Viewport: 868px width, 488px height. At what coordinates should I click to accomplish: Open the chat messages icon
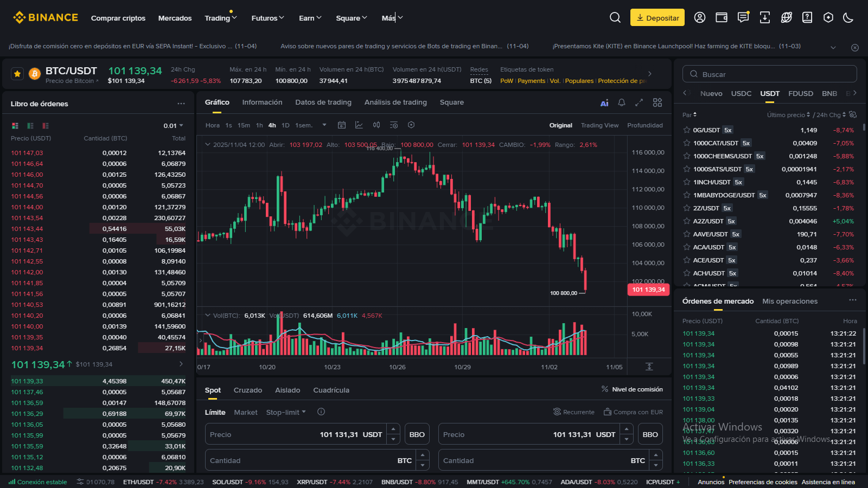(x=743, y=18)
